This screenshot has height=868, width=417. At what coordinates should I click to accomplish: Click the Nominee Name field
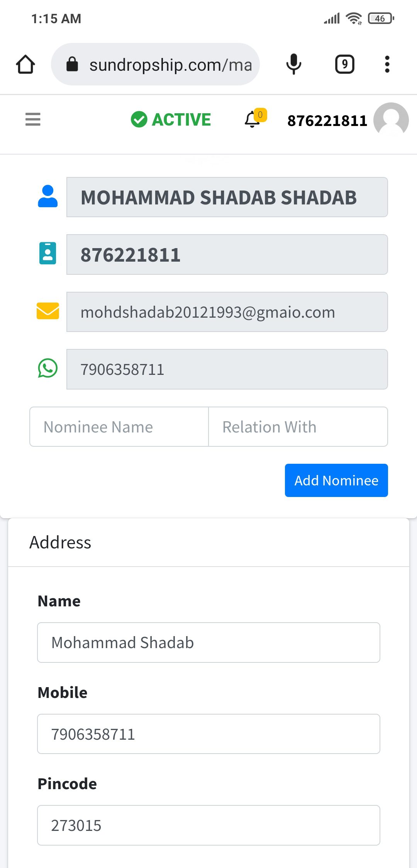119,427
